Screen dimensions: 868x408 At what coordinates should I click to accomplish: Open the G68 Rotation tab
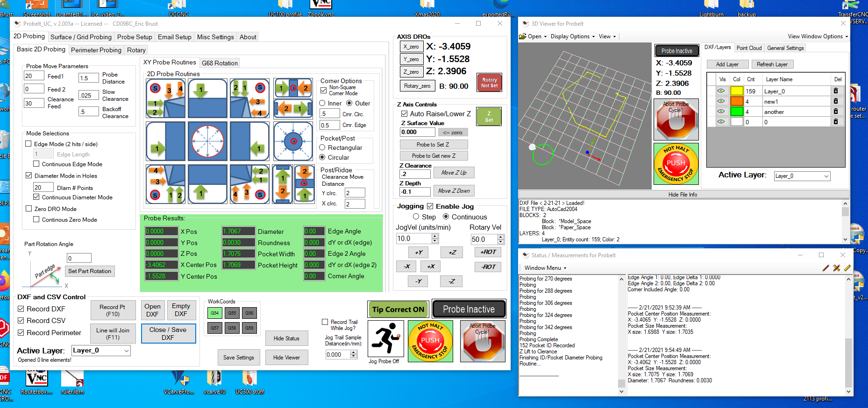coord(220,63)
